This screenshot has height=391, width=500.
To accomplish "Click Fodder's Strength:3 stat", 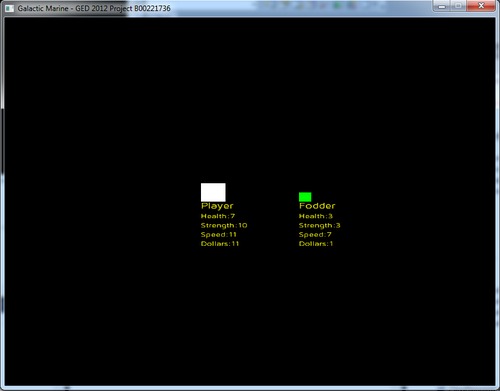I will (x=319, y=225).
